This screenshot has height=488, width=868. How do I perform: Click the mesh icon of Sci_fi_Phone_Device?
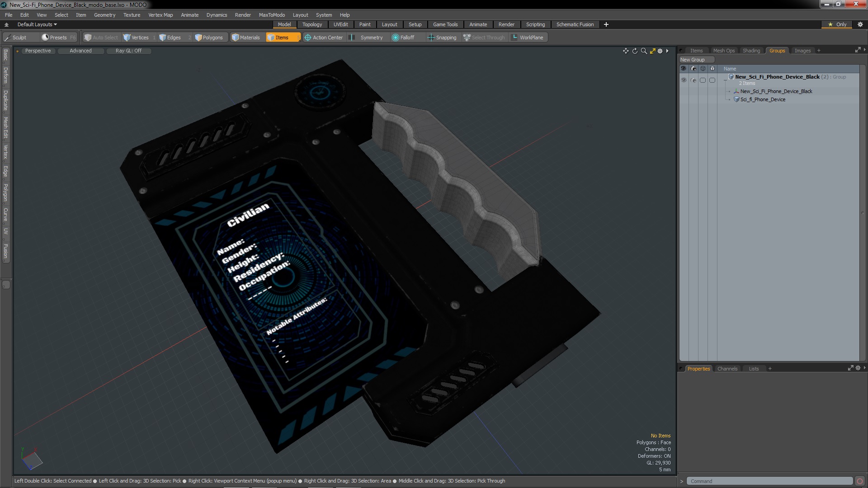(736, 99)
